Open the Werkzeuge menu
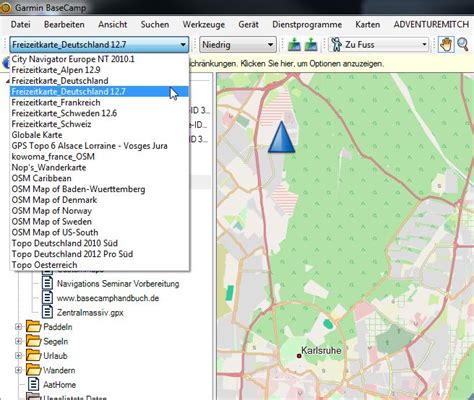 tap(204, 25)
